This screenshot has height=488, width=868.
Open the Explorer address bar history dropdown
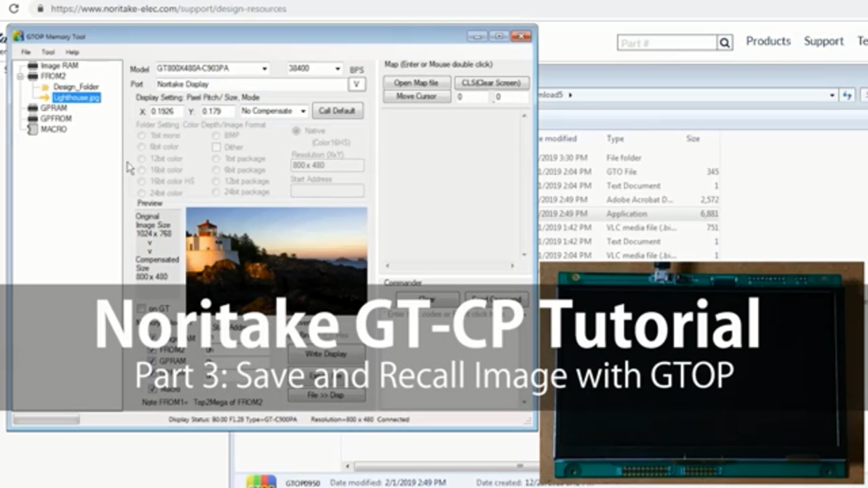[x=832, y=96]
